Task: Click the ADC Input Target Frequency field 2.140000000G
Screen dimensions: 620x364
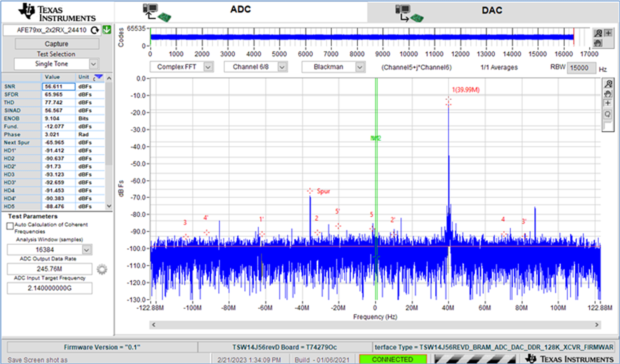Action: (x=49, y=288)
